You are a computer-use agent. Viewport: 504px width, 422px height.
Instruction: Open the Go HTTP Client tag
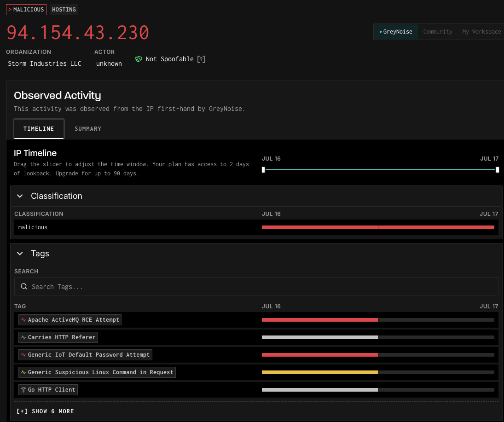click(48, 389)
